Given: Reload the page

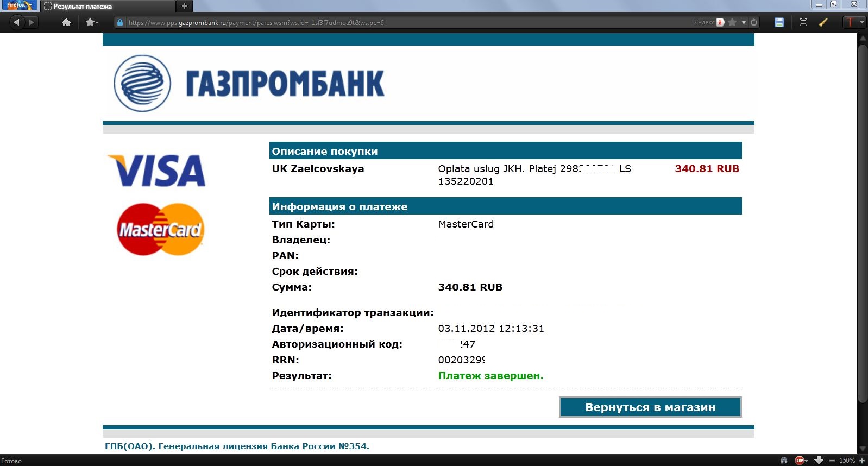Looking at the screenshot, I should 753,22.
